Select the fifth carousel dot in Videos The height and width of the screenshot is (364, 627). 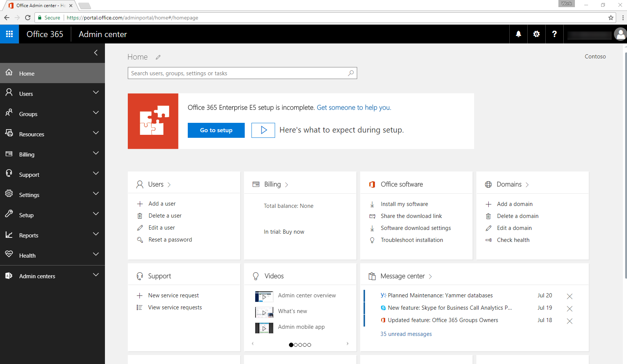click(309, 345)
